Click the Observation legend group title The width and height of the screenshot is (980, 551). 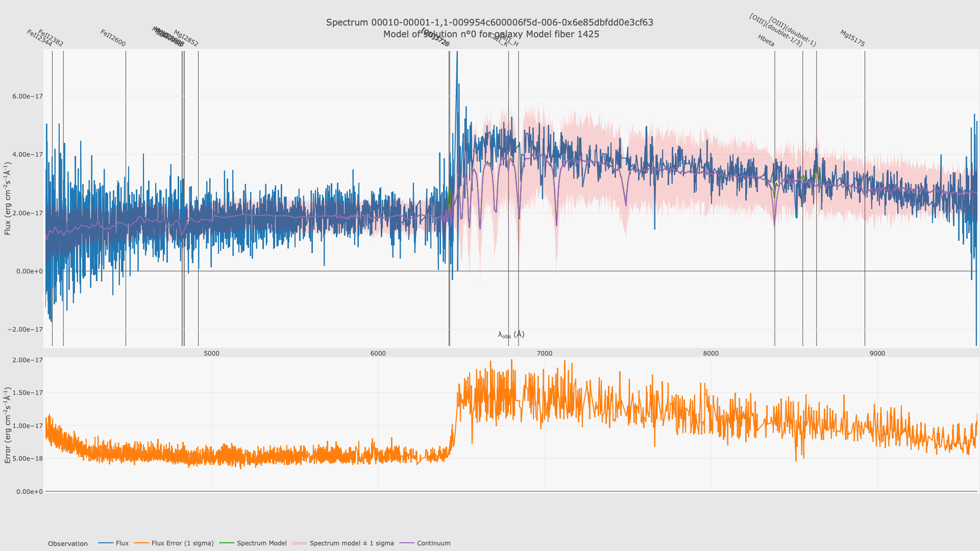tap(67, 544)
